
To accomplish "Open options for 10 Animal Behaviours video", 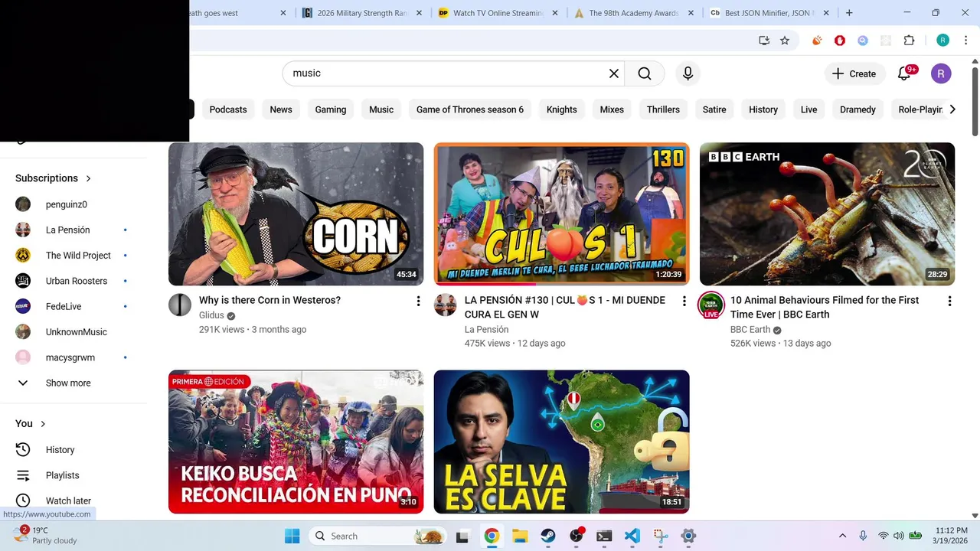I will (x=949, y=302).
